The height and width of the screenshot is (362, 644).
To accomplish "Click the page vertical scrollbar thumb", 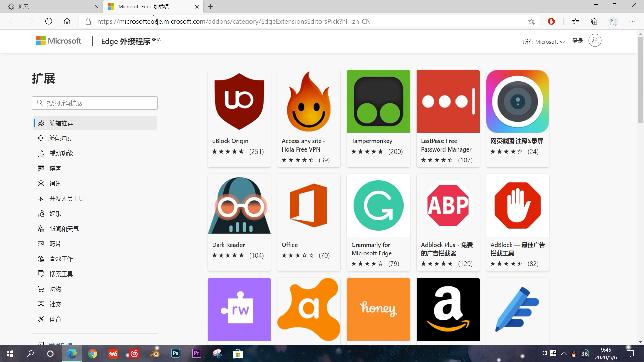I will pyautogui.click(x=640, y=80).
